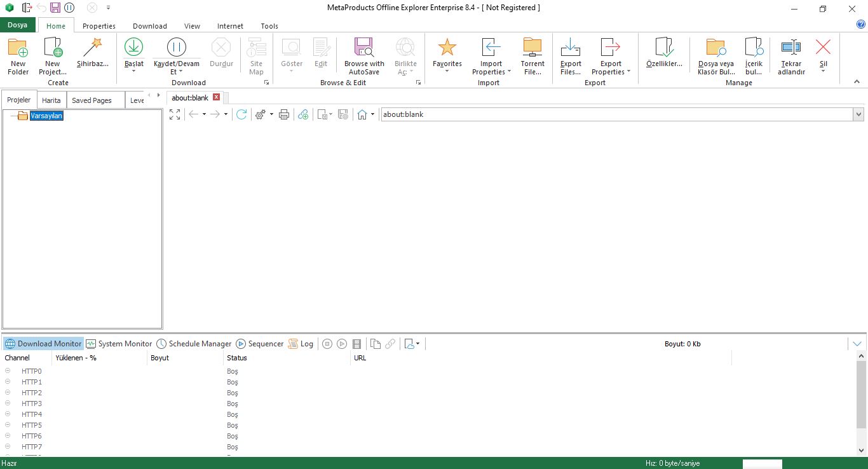Select the Varsayılan folder in tree
The width and height of the screenshot is (868, 469).
tap(46, 116)
